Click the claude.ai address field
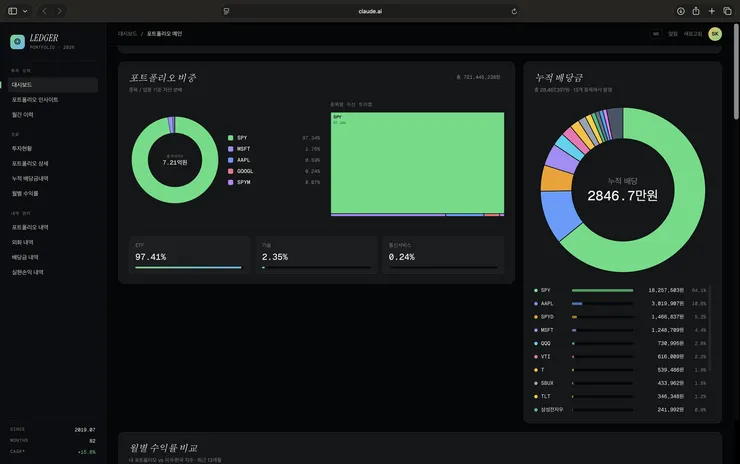Screen dimensions: 740x464 (x=370, y=11)
